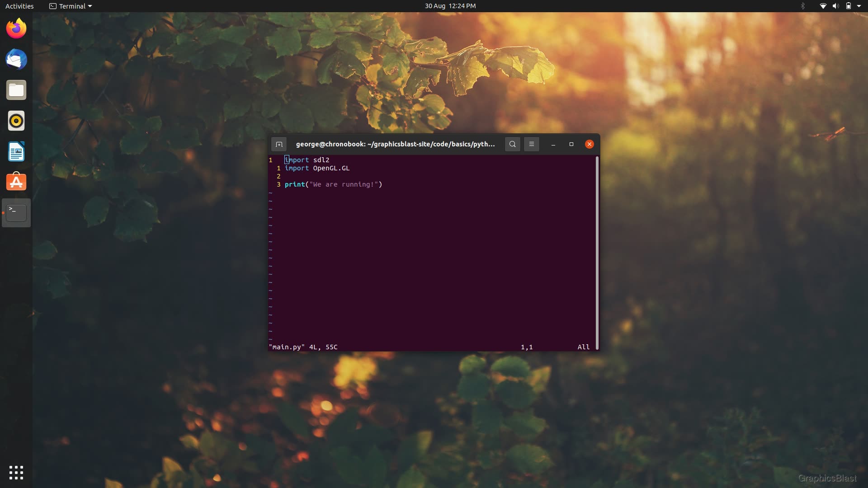
Task: Maximize the terminal window
Action: click(x=571, y=144)
